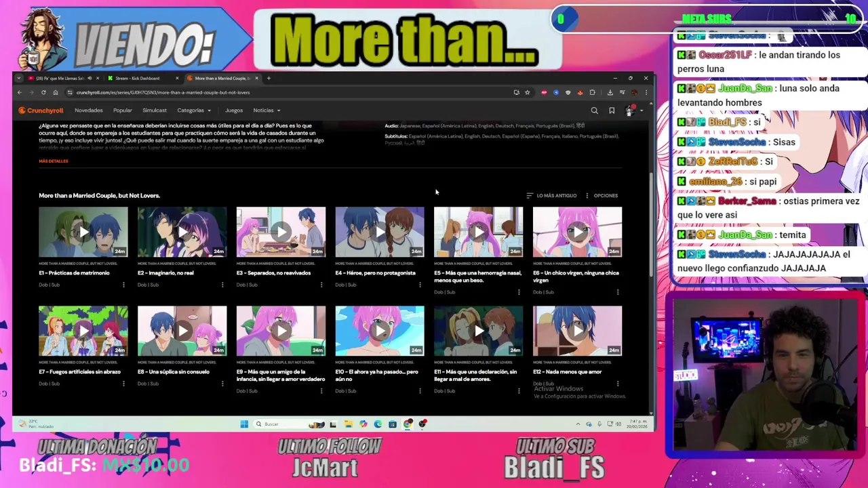
Task: Open File Explorer from the taskbar
Action: point(348,424)
